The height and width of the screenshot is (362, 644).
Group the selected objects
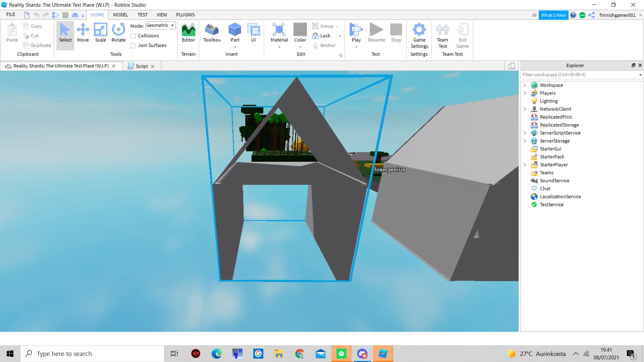(323, 26)
